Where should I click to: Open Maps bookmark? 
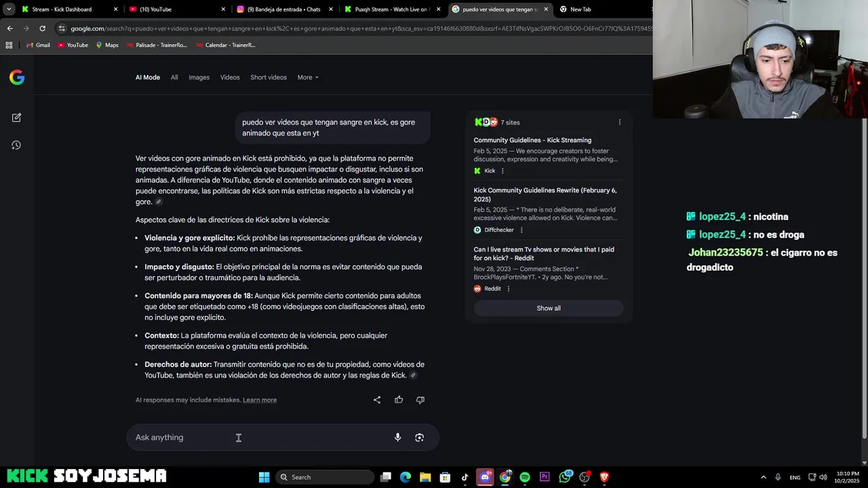[107, 45]
